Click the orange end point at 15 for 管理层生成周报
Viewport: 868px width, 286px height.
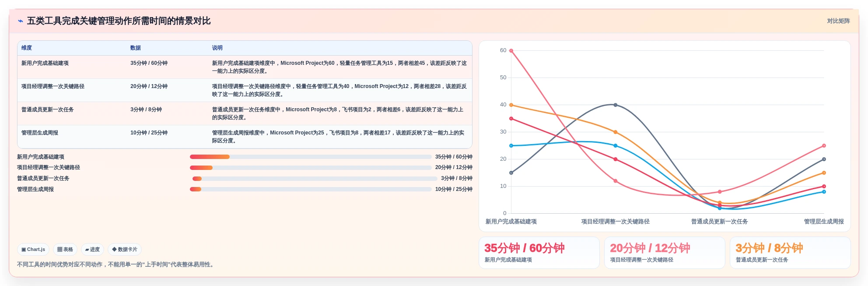pos(824,173)
